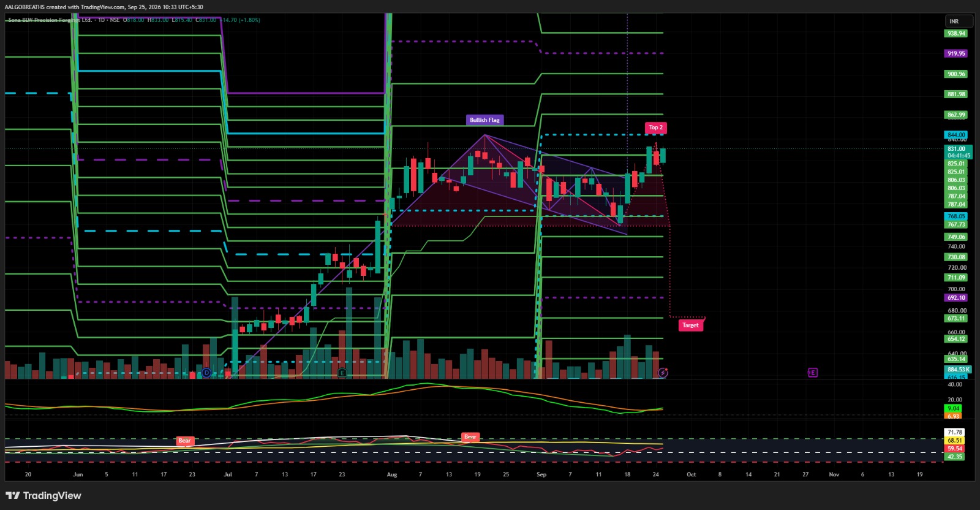980x510 pixels.
Task: Select the Top 2 pattern label
Action: click(655, 128)
